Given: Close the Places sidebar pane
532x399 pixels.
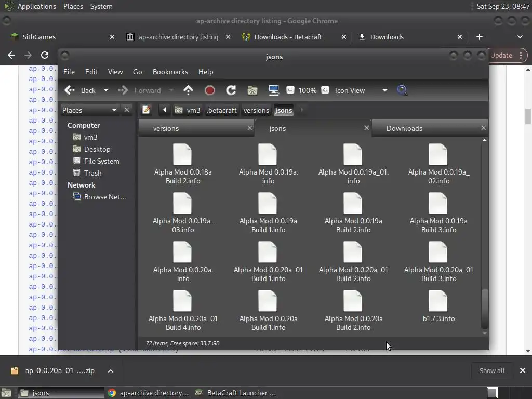Looking at the screenshot, I should click(x=127, y=110).
